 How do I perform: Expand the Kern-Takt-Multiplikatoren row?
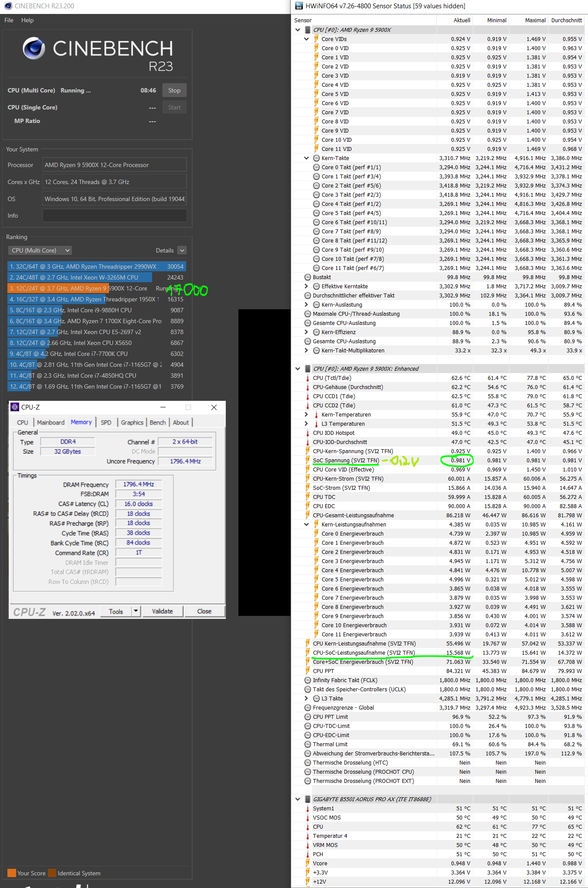click(306, 350)
